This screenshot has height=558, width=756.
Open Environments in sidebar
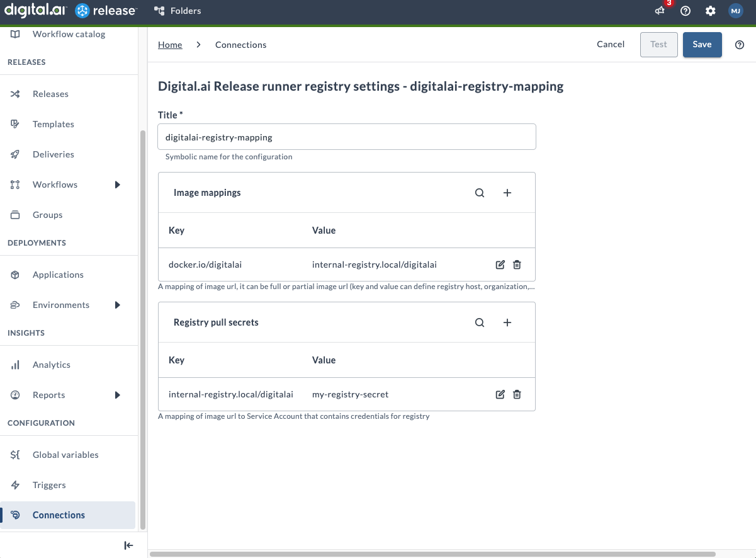(61, 305)
